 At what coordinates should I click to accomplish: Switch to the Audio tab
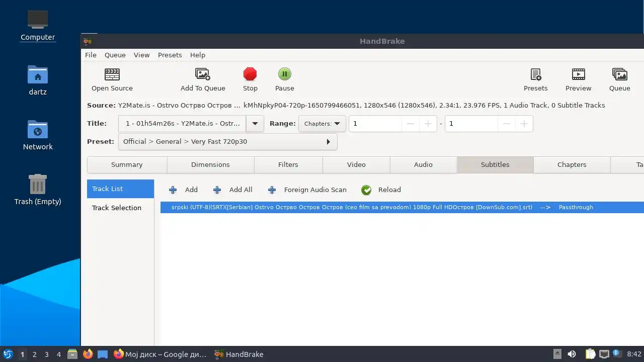[423, 165]
